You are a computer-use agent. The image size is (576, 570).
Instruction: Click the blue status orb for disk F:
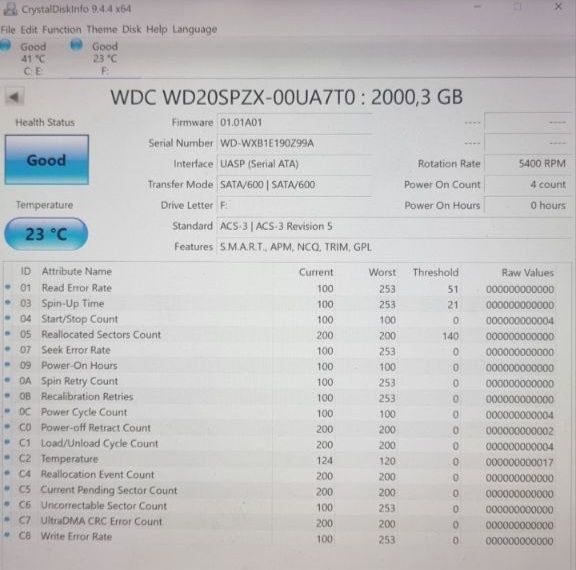76,45
